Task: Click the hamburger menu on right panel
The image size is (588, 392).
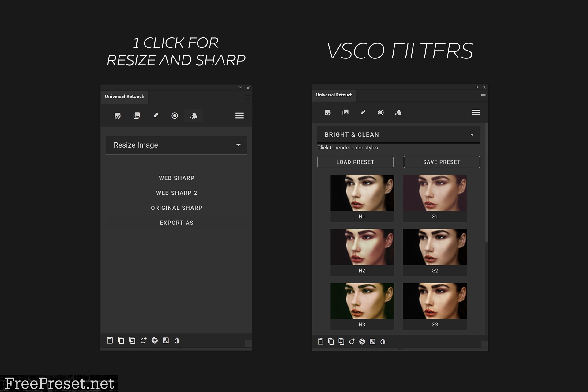Action: tap(476, 112)
